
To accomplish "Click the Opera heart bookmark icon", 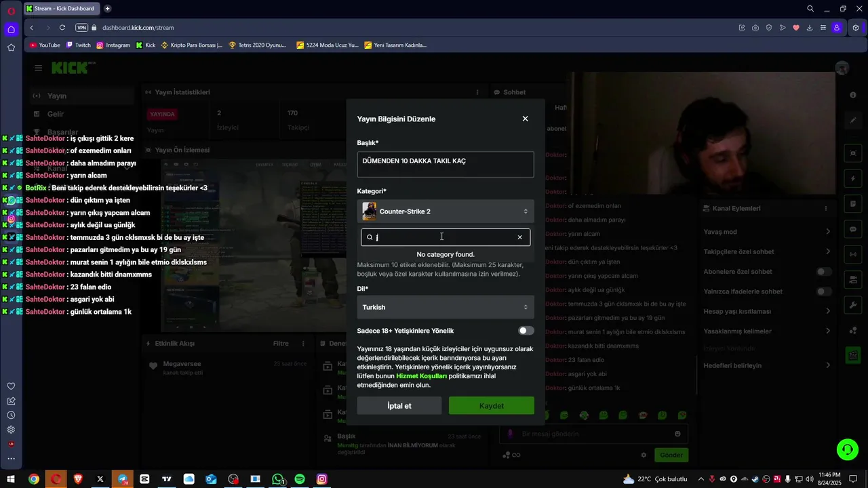I will point(796,28).
